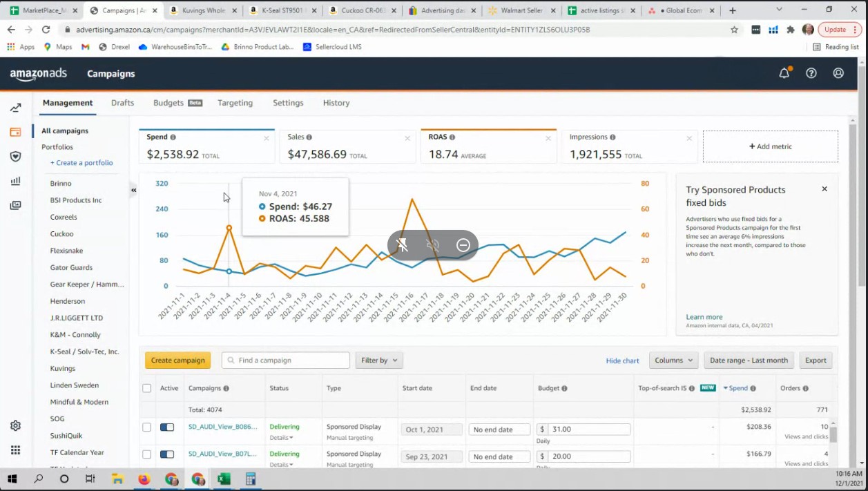Bookmark this page with the star icon
Image resolution: width=868 pixels, height=491 pixels.
734,30
